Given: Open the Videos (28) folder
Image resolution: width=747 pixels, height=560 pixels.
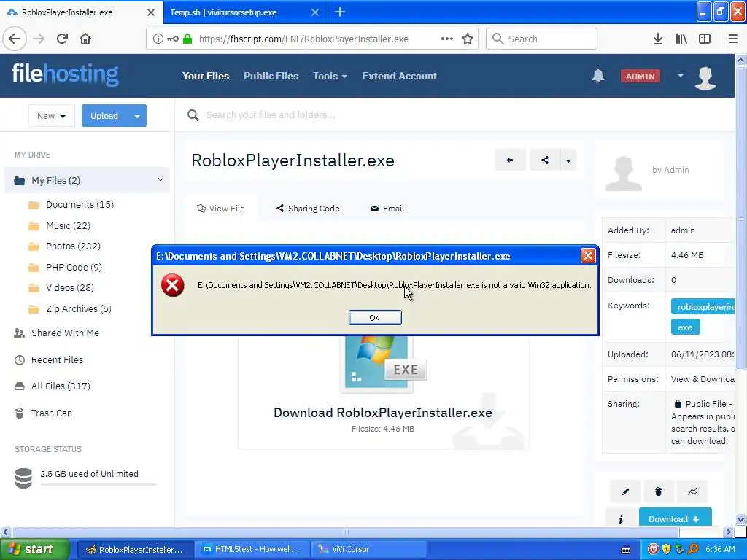Looking at the screenshot, I should point(69,287).
